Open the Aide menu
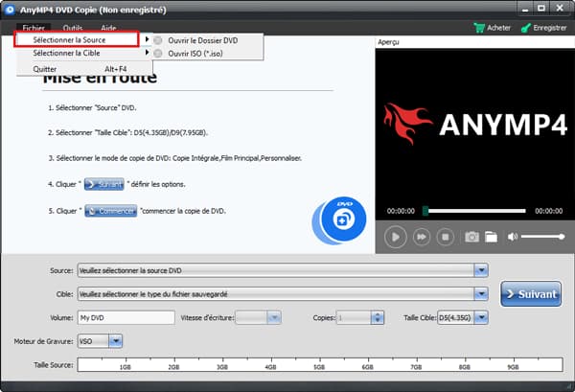 (x=108, y=28)
